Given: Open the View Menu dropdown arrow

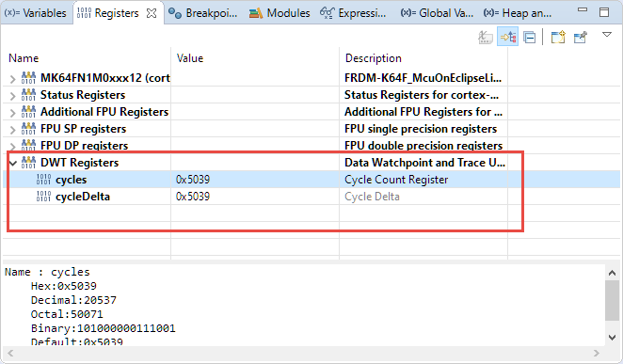Looking at the screenshot, I should coord(607,35).
